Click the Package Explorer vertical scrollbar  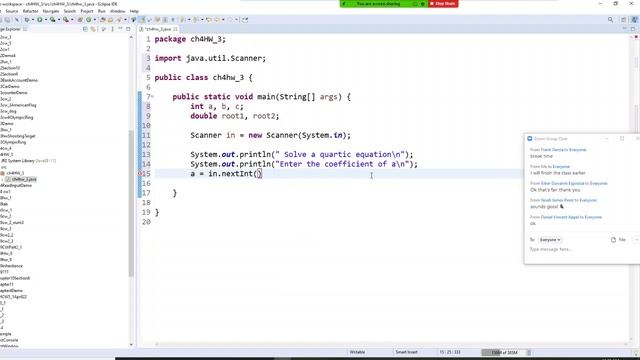[131, 204]
